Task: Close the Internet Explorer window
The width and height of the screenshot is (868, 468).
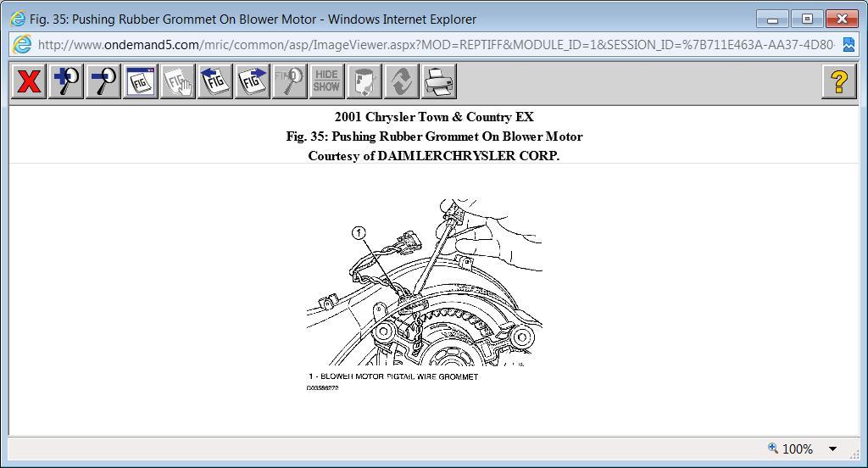Action: [x=842, y=19]
